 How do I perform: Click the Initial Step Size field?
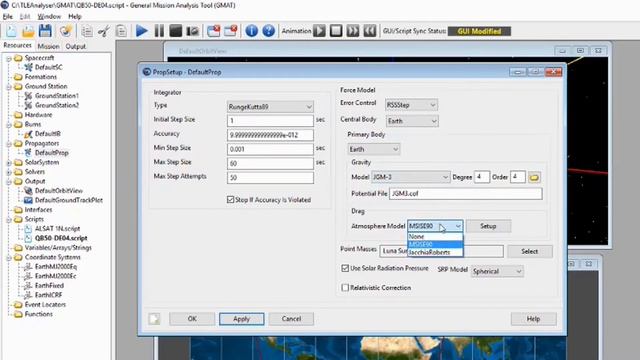[x=270, y=120]
